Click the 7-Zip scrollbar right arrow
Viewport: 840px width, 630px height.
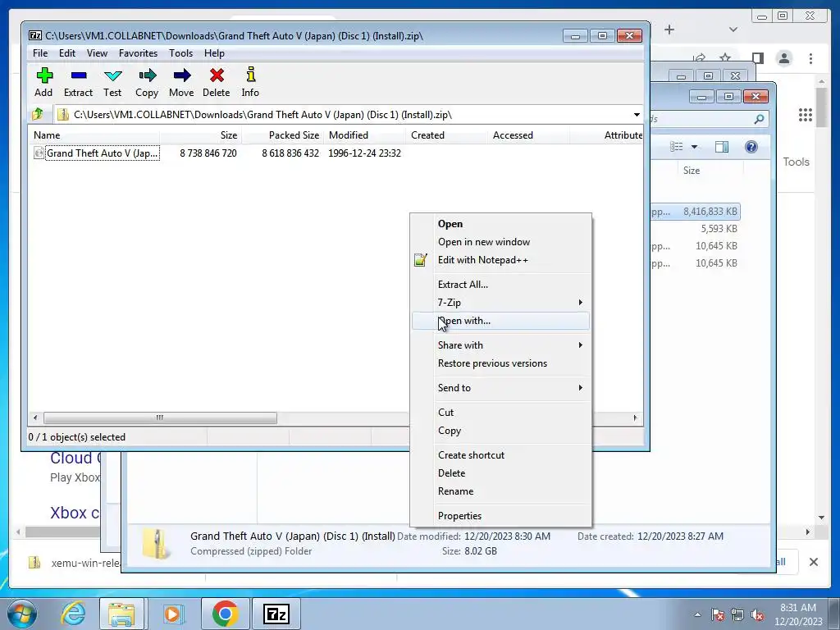(636, 418)
